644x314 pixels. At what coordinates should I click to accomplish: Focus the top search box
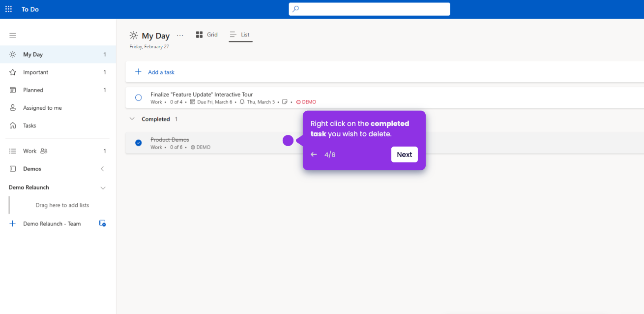(x=369, y=9)
